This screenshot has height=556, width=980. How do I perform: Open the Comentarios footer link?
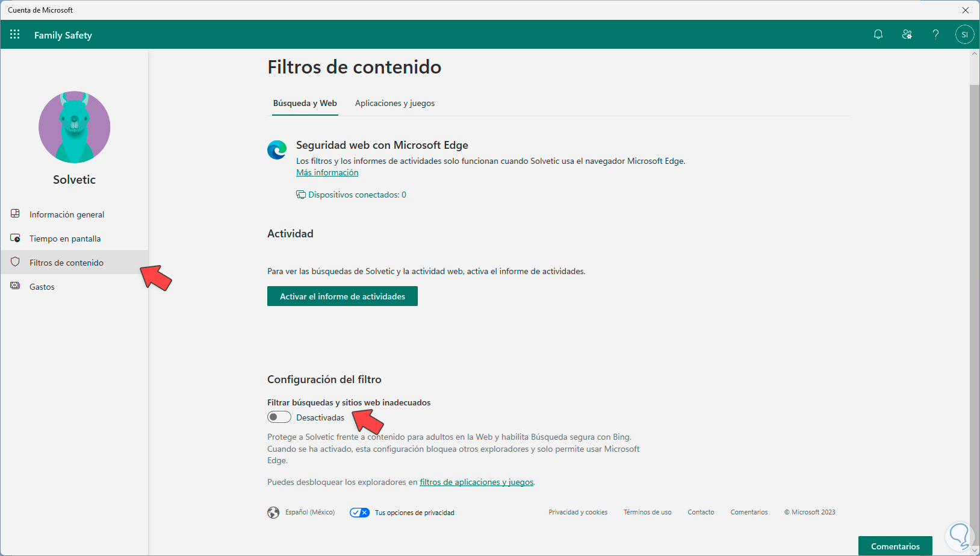coord(749,512)
